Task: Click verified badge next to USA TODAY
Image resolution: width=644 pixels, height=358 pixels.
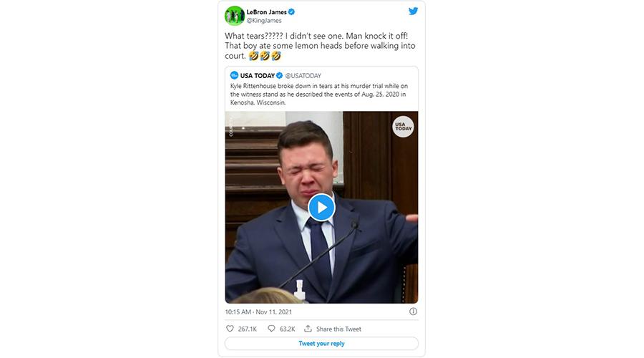Action: click(x=280, y=75)
